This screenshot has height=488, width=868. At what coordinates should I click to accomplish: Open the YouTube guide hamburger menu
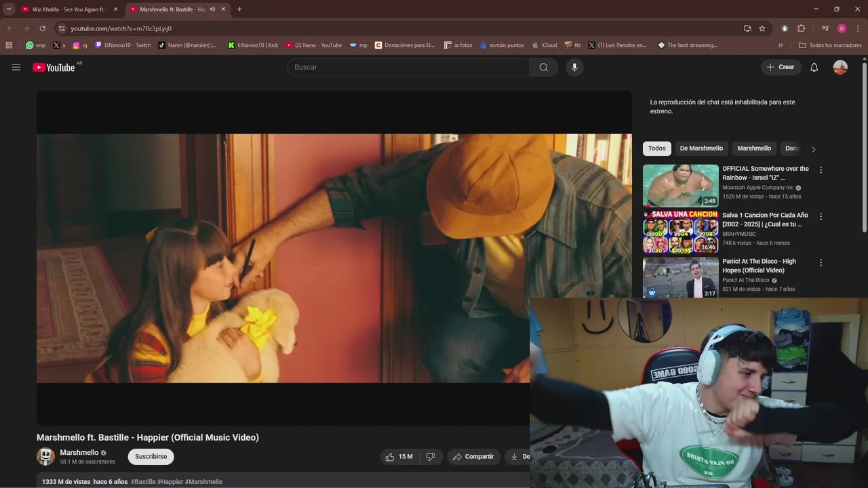[x=16, y=67]
